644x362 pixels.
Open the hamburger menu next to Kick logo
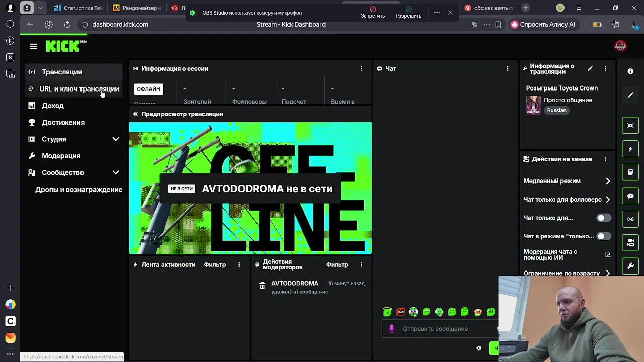(x=34, y=46)
